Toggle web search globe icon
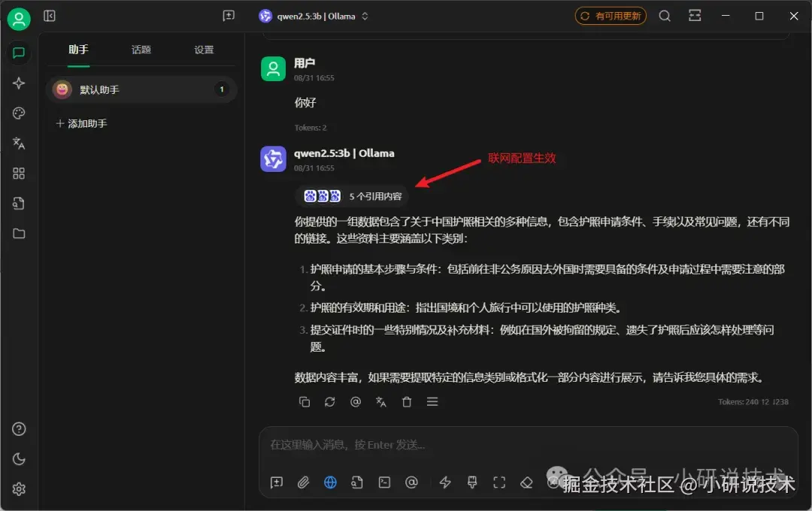812x511 pixels. click(330, 482)
